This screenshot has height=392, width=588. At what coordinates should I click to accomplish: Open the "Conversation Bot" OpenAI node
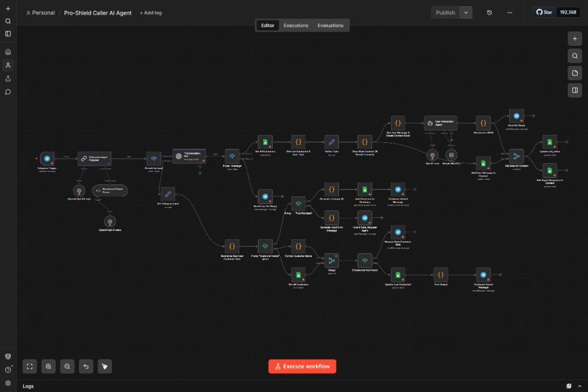(x=189, y=156)
